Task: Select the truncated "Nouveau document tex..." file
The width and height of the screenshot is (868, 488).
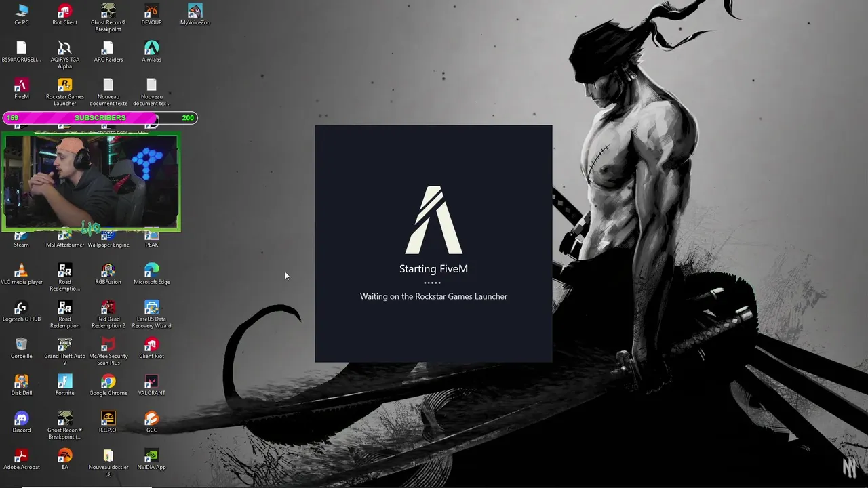Action: [152, 92]
